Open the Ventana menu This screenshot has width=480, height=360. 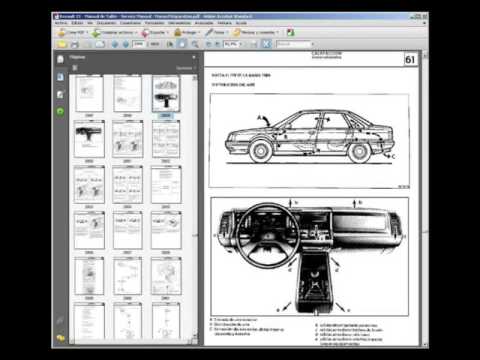pyautogui.click(x=225, y=23)
